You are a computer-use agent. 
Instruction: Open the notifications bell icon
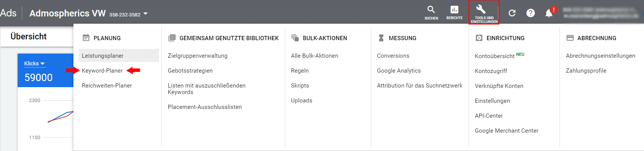[x=549, y=13]
